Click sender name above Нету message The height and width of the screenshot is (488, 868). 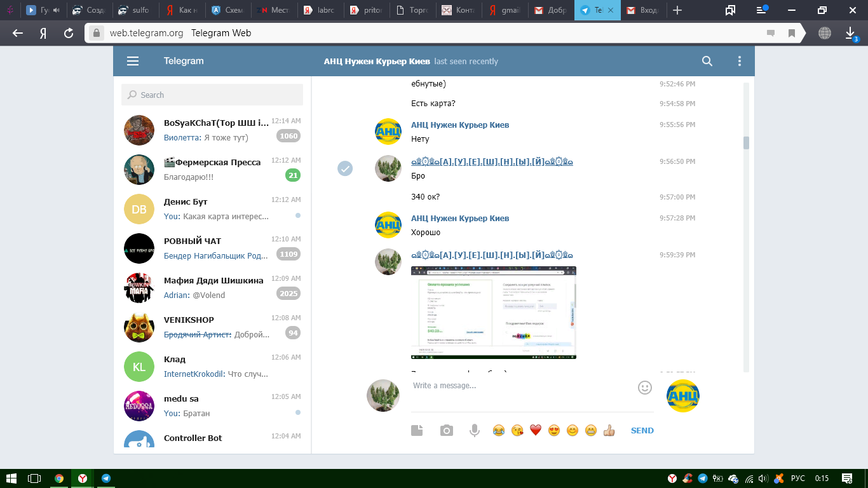tap(460, 125)
